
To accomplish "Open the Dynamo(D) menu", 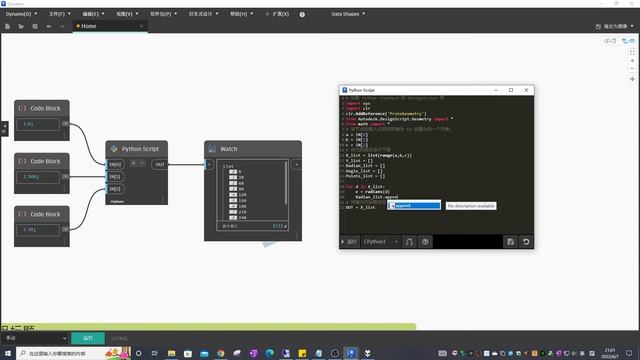I will point(21,14).
